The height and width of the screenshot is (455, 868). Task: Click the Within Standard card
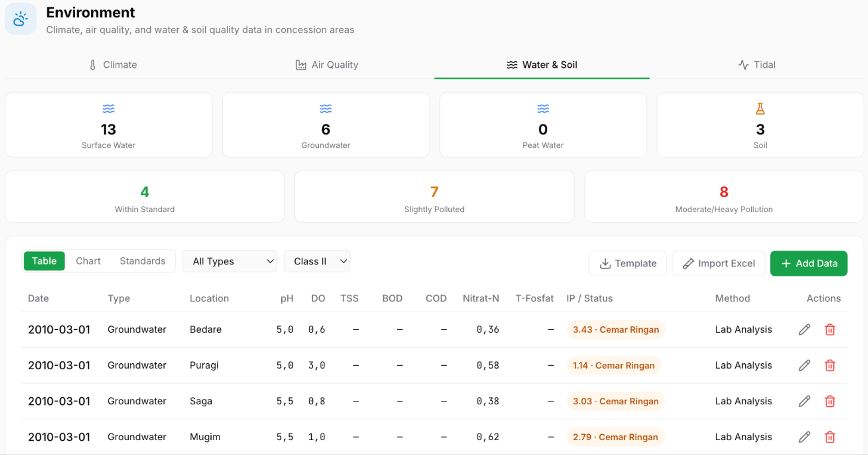click(x=144, y=197)
